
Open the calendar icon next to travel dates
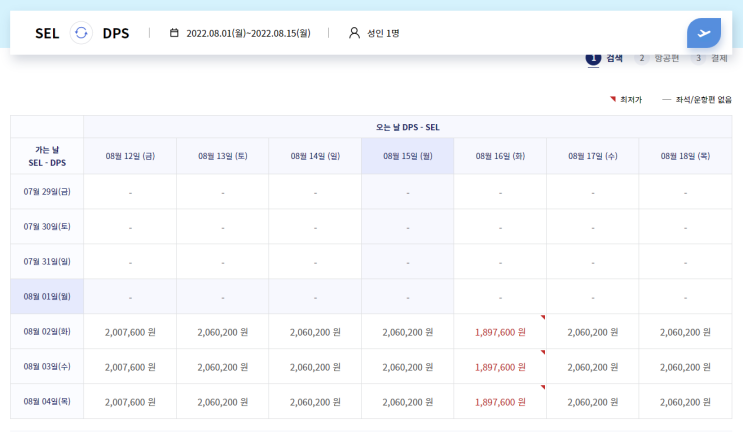coord(174,33)
